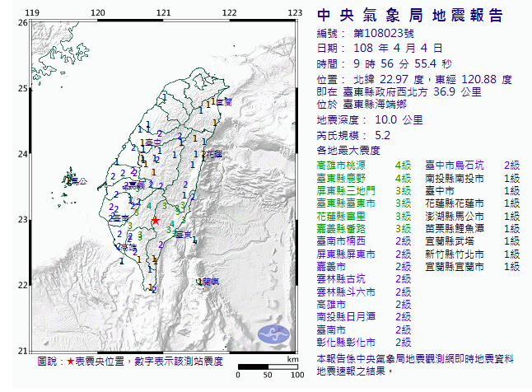Image resolution: width=532 pixels, height=392 pixels.
Task: Click the intensity row 彰化縣彰化市 2級
Action: pyautogui.click(x=364, y=342)
